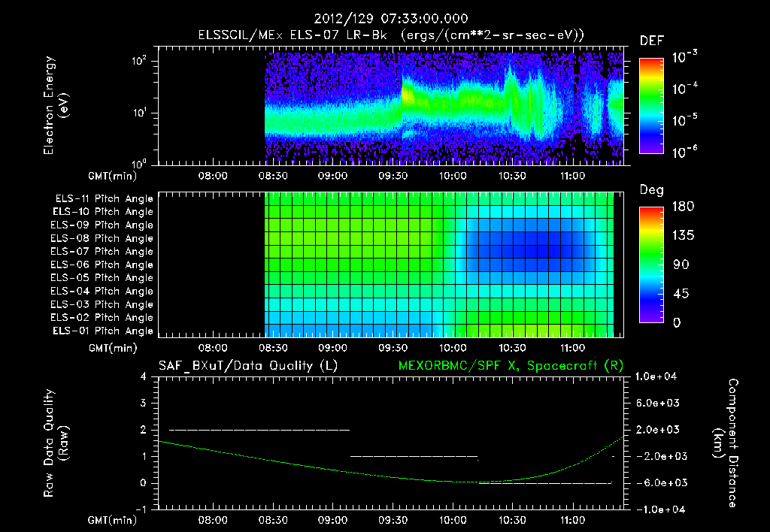Select the ELS-09 Pitch Angle row label
Viewport: 770px width, 532px height.
(x=102, y=225)
